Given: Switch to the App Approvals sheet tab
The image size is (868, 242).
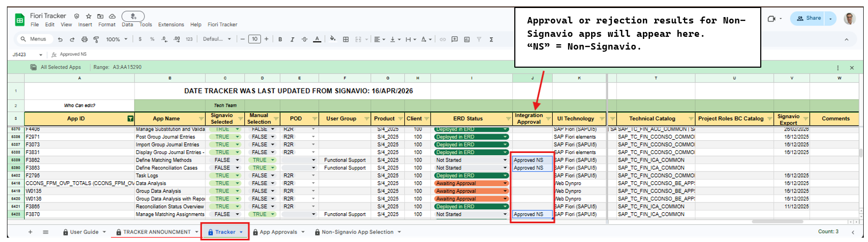Looking at the screenshot, I should [x=278, y=232].
